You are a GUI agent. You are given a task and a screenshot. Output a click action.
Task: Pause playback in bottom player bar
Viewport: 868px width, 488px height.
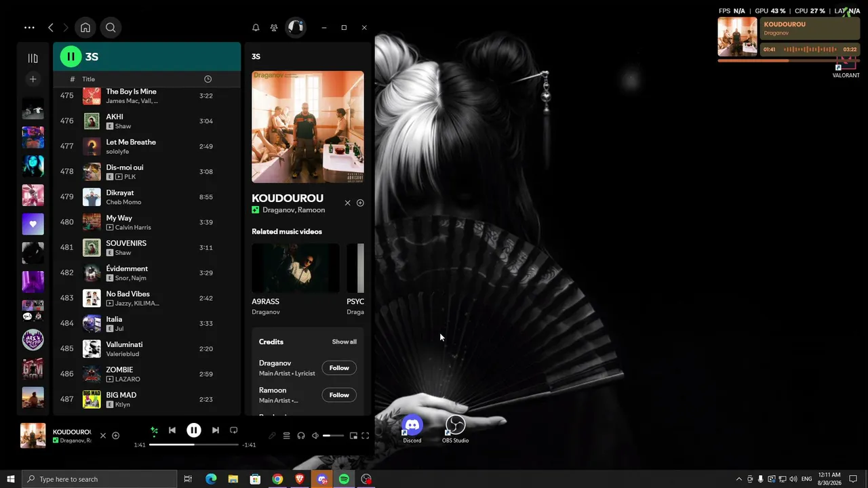(193, 430)
